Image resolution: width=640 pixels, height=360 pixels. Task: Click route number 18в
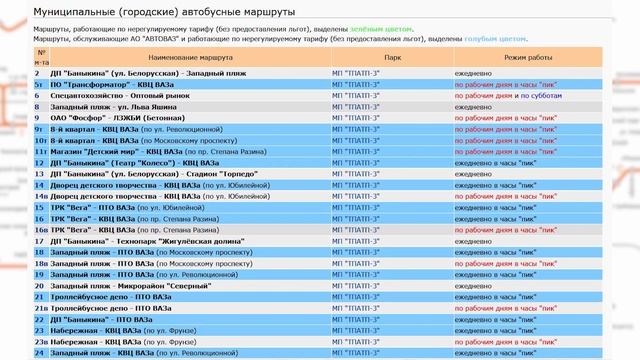point(41,264)
